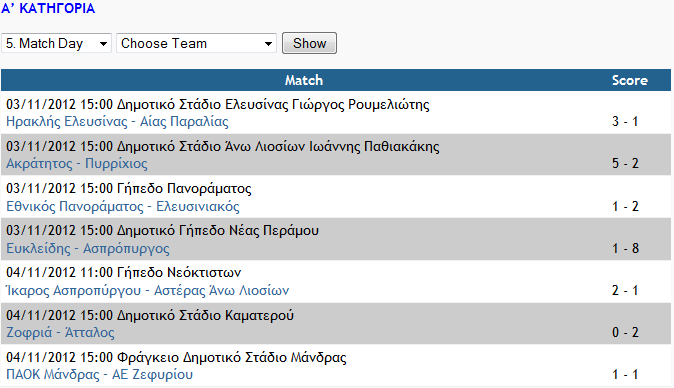Open ΠΑΟΚ Μάνδρας - ΑΕ Ζεφυρίου match link
The image size is (674, 388).
pyautogui.click(x=99, y=374)
